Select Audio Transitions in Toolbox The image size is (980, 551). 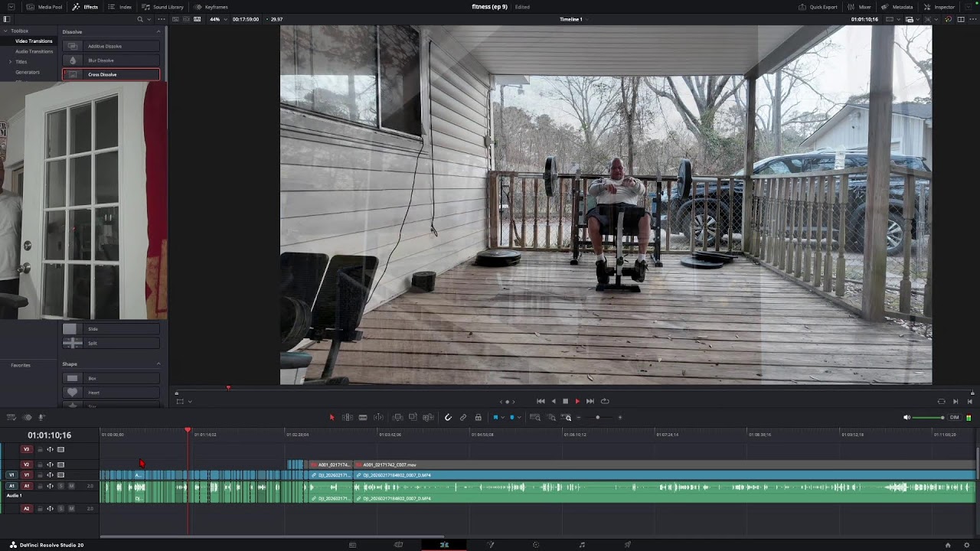pyautogui.click(x=34, y=51)
